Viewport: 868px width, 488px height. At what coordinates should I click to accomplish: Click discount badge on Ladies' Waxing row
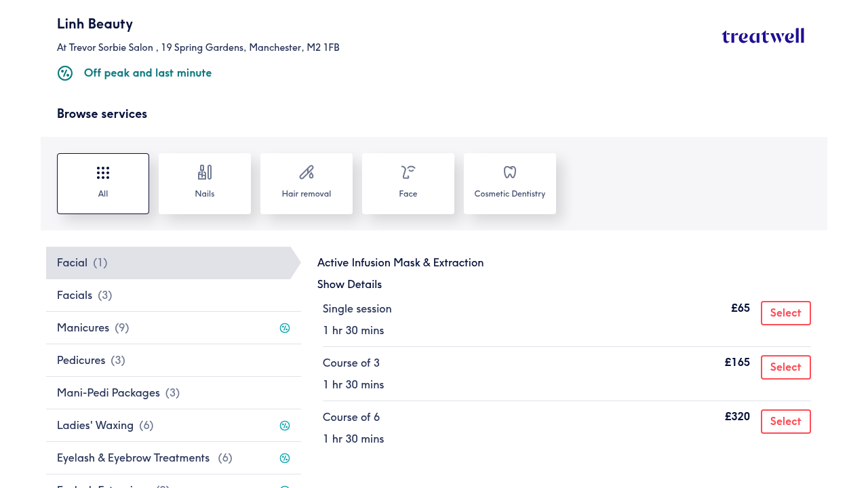285,426
